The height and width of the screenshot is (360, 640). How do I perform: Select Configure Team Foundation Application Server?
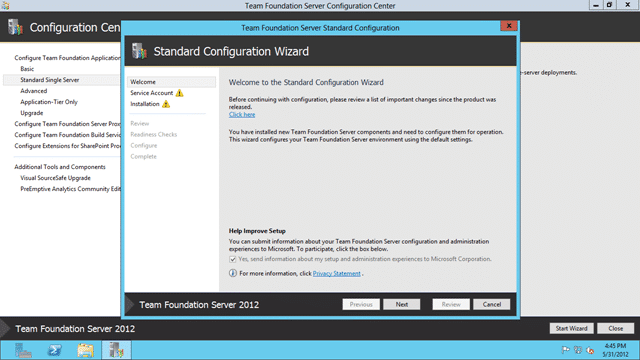pyautogui.click(x=67, y=58)
